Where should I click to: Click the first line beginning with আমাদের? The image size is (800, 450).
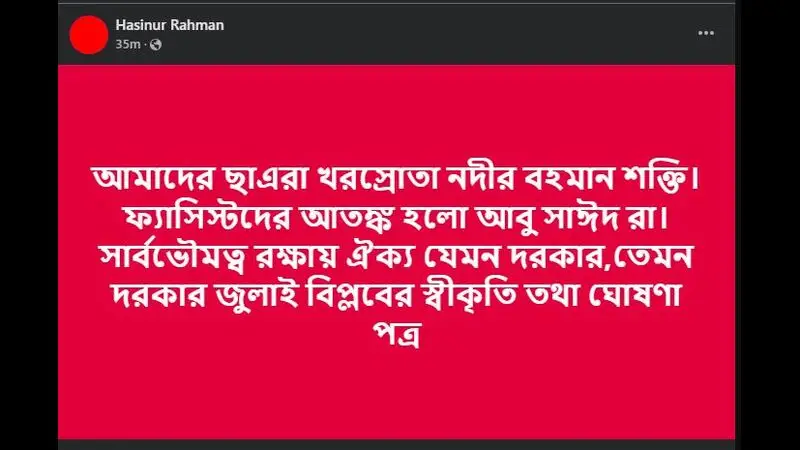point(396,179)
